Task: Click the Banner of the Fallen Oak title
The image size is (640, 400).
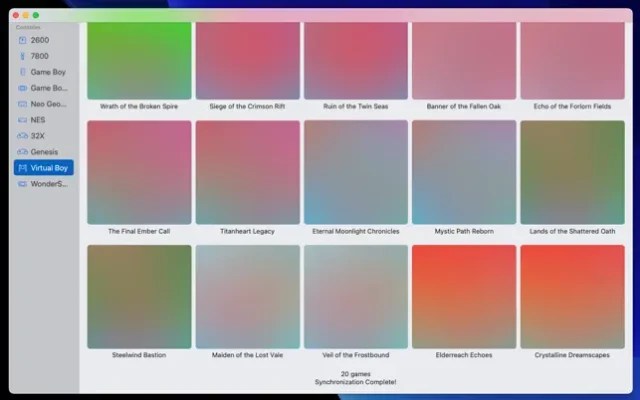Action: (464, 106)
